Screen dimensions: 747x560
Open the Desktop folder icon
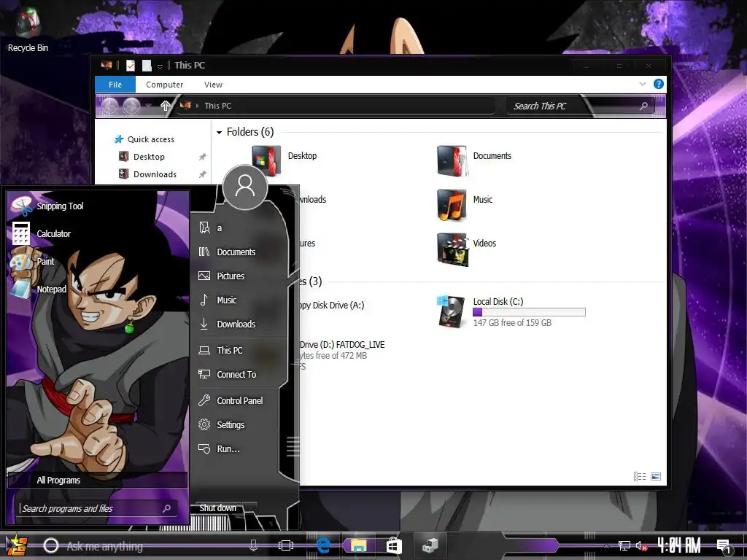266,160
